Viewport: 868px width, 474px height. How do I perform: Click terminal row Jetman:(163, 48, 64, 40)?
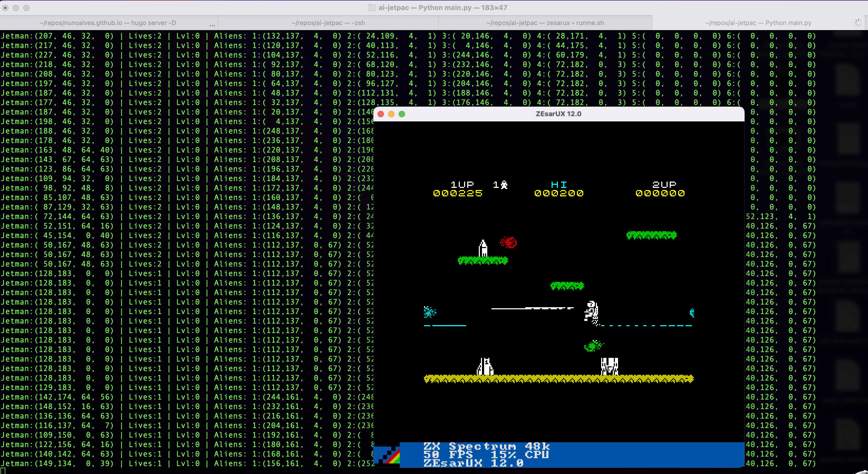187,150
